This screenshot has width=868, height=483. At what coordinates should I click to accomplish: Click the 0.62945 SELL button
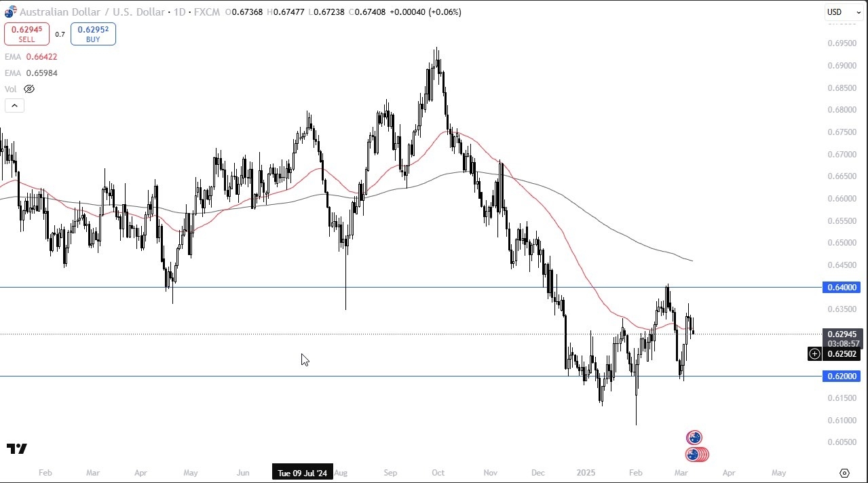tap(26, 34)
